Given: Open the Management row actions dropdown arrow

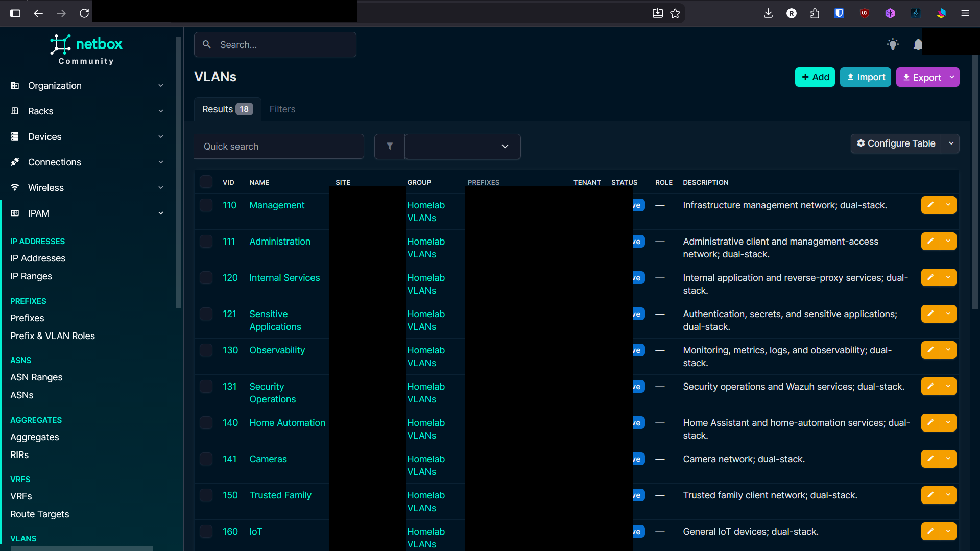Looking at the screenshot, I should [x=948, y=205].
